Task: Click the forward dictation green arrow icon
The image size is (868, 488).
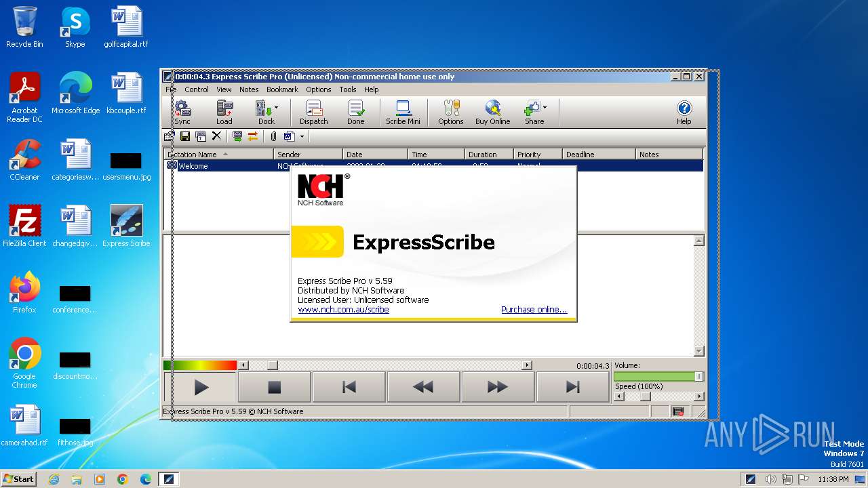Action: click(237, 136)
